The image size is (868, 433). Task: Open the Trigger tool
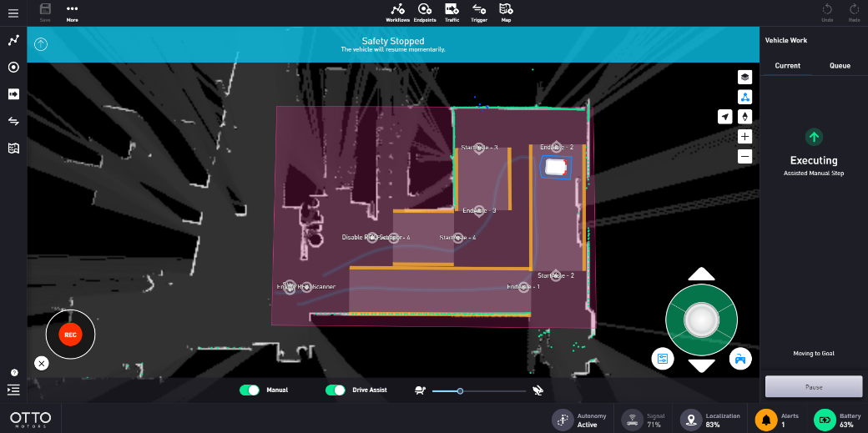[x=479, y=12]
